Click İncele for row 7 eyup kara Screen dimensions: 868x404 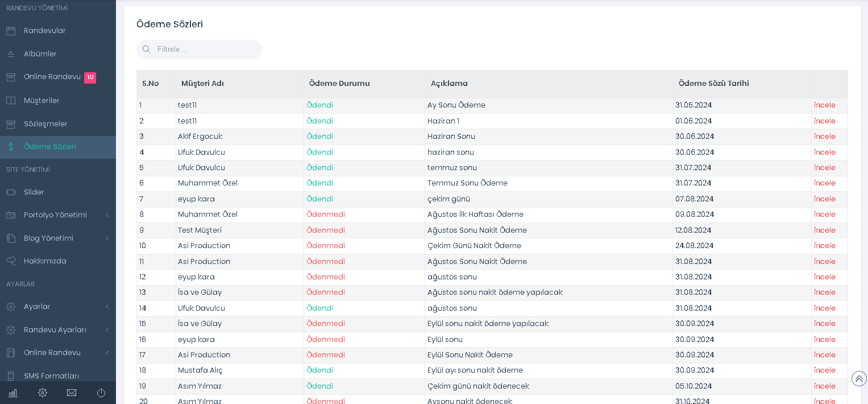click(824, 199)
